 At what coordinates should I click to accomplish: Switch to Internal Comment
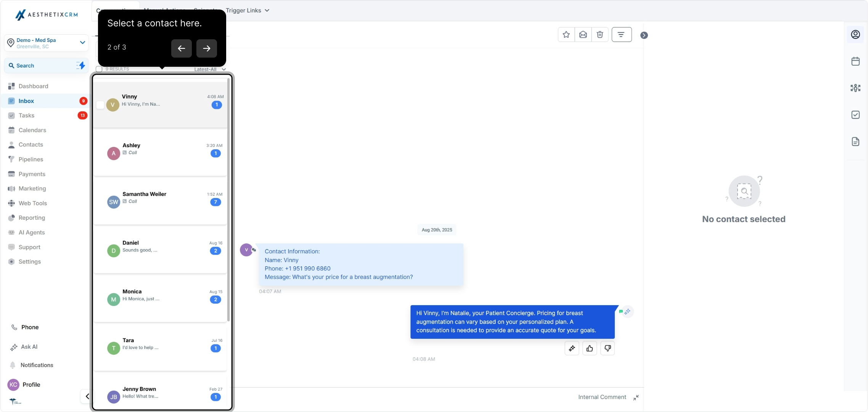602,397
